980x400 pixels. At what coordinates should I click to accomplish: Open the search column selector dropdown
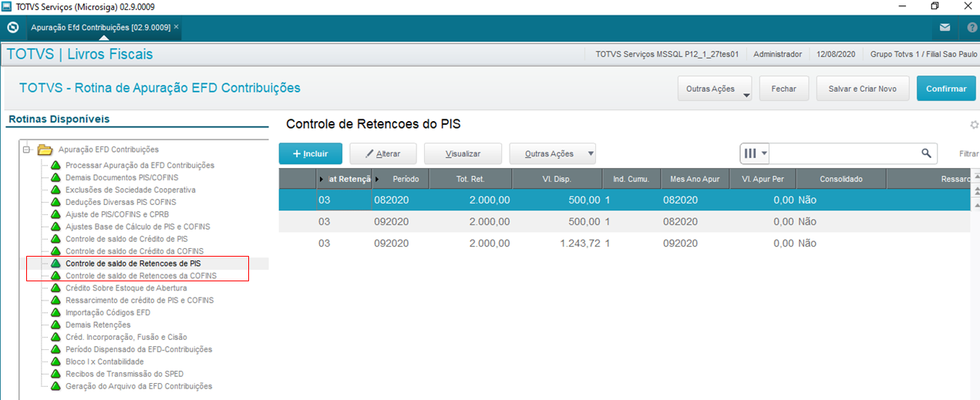coord(755,153)
